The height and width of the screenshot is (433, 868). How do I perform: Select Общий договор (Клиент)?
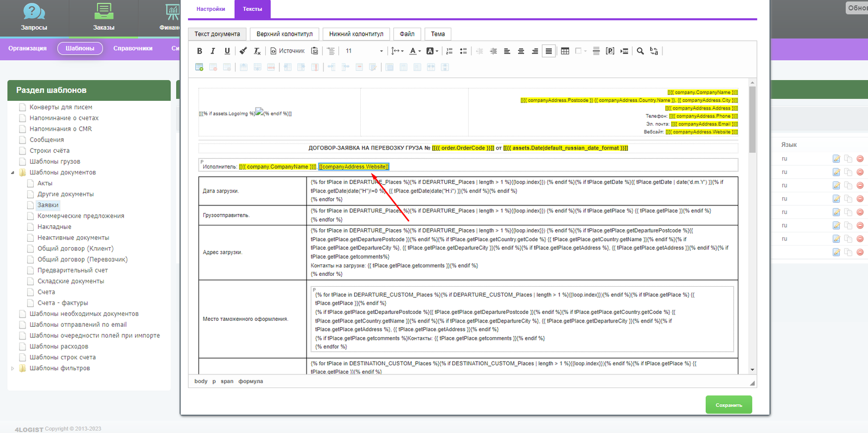click(75, 248)
